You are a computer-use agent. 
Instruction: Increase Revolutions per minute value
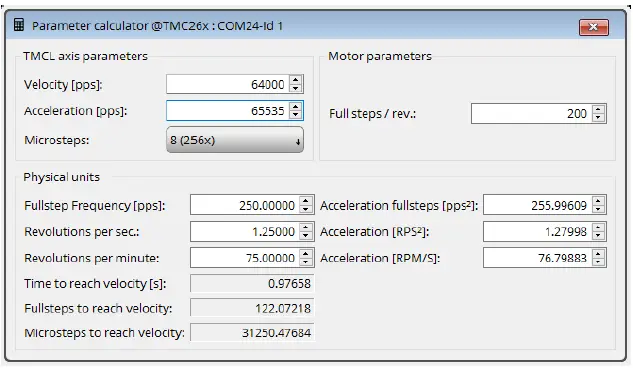(306, 253)
